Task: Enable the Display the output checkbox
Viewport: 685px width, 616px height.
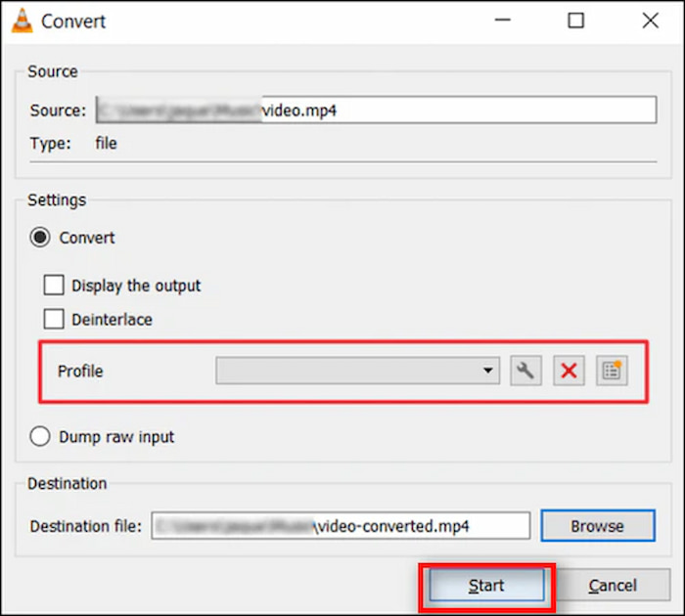Action: pyautogui.click(x=54, y=286)
